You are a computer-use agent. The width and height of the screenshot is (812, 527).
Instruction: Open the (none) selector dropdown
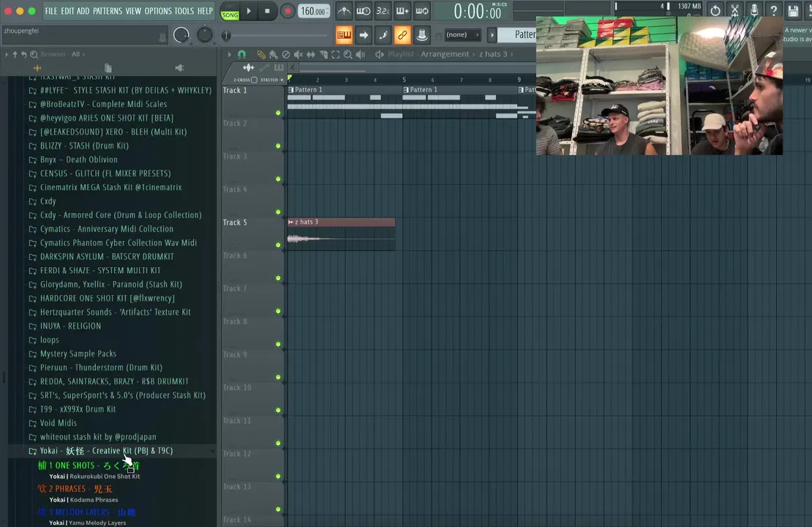pos(462,34)
